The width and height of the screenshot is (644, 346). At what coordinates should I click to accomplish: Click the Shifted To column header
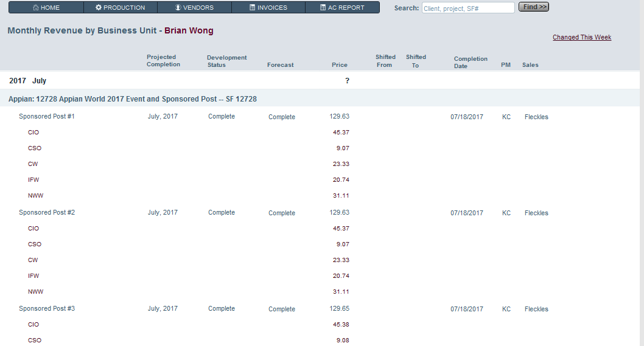[416, 61]
